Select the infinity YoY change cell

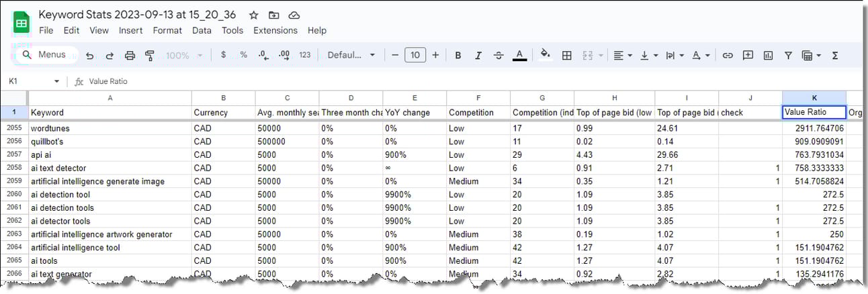415,168
